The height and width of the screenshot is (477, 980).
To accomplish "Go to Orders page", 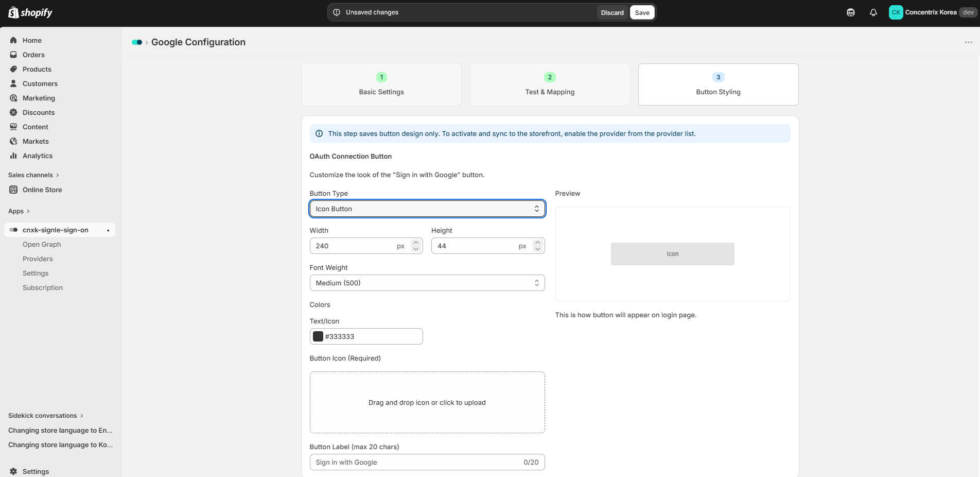I will [x=33, y=55].
